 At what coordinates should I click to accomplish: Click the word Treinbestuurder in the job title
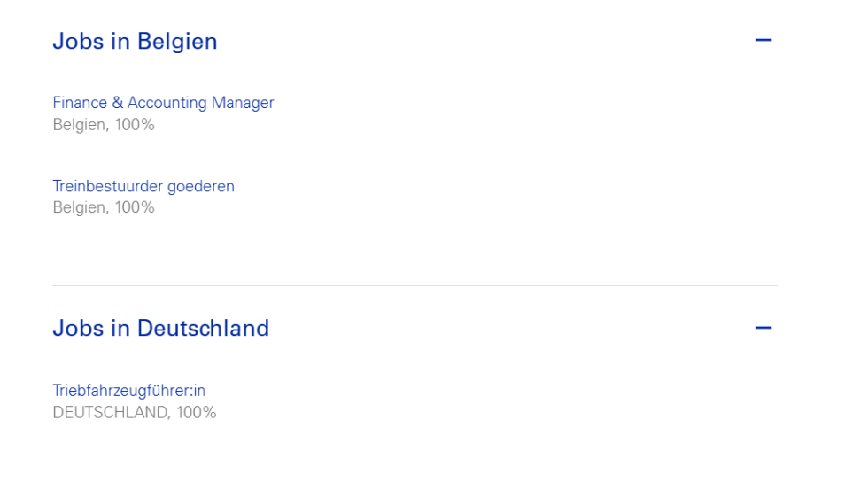(106, 186)
